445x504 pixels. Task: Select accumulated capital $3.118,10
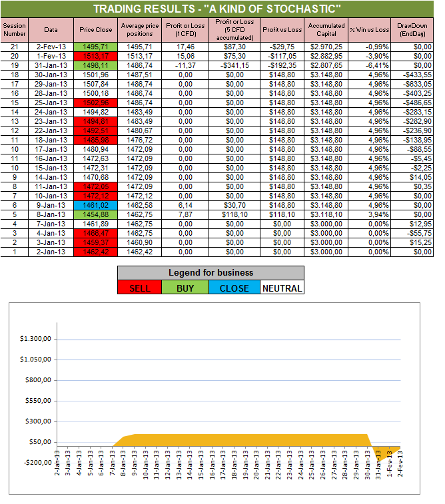click(326, 214)
